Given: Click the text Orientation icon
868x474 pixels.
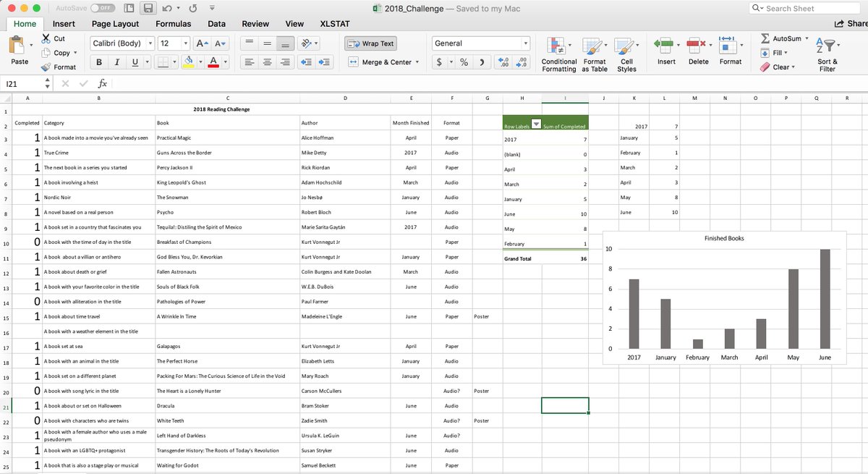Looking at the screenshot, I should 307,43.
